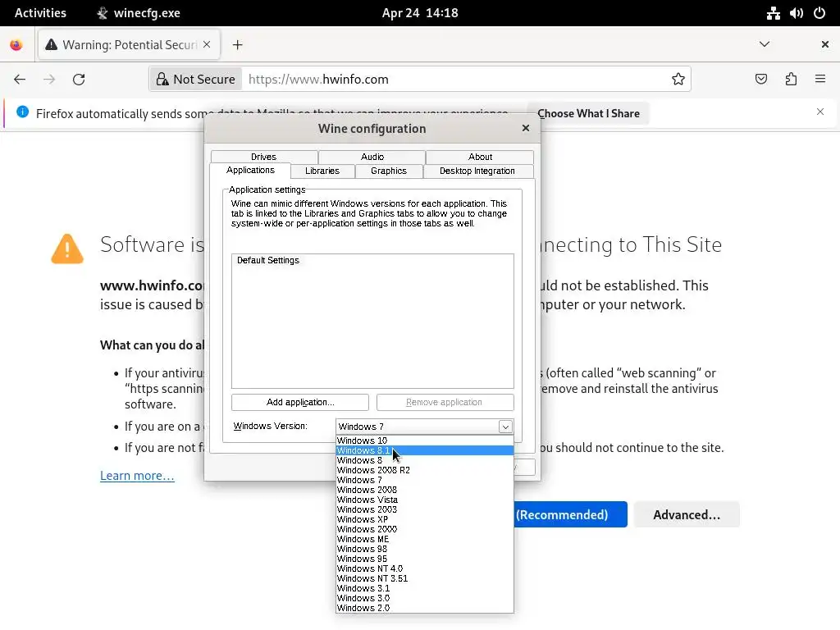
Task: Open the Firefox extensions icon
Action: (x=791, y=80)
